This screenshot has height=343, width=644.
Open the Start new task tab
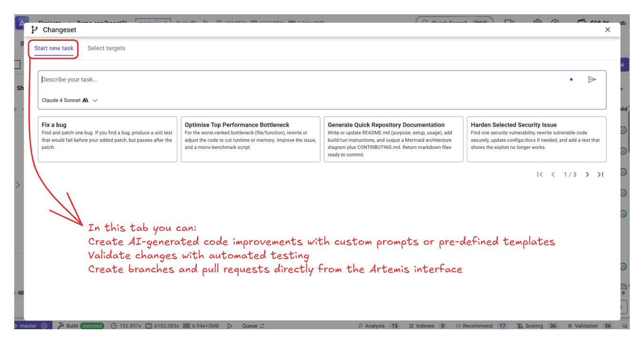click(54, 48)
